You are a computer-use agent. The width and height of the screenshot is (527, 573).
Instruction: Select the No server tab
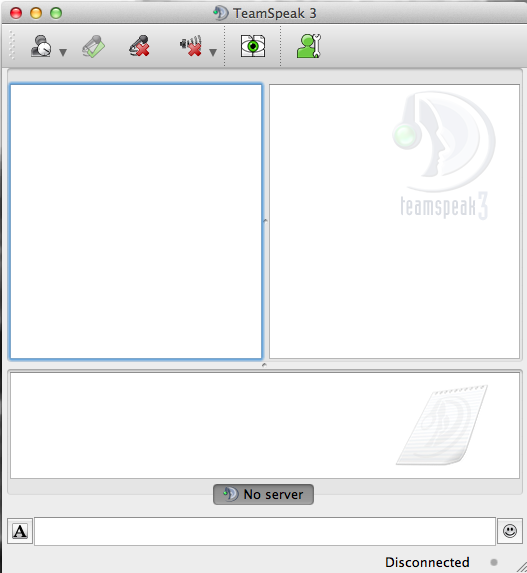264,494
